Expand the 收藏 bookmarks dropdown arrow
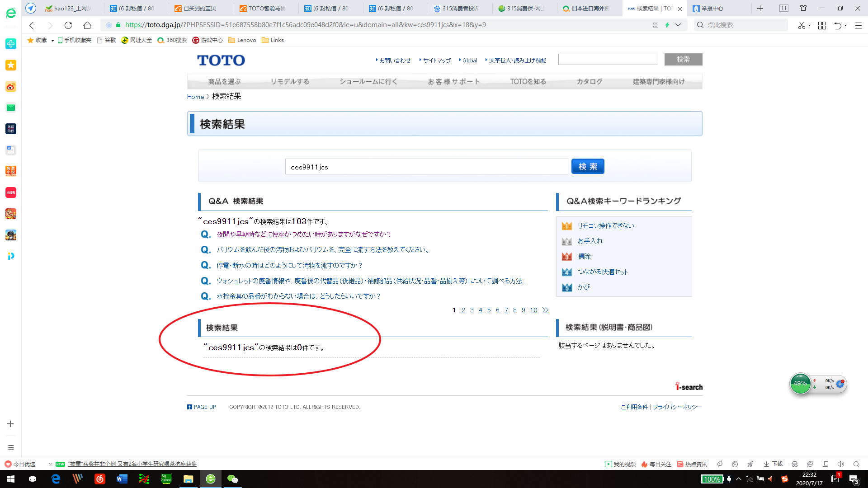This screenshot has width=868, height=488. (52, 41)
